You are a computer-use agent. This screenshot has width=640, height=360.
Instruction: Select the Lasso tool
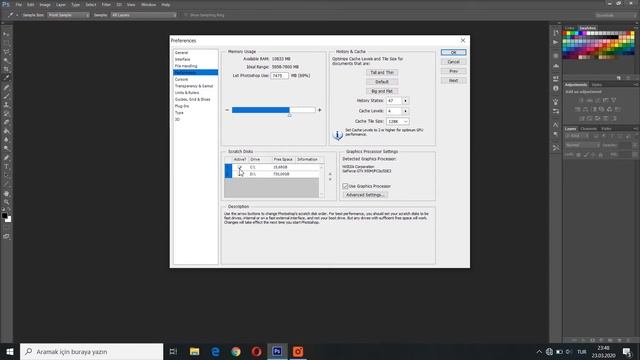(7, 52)
